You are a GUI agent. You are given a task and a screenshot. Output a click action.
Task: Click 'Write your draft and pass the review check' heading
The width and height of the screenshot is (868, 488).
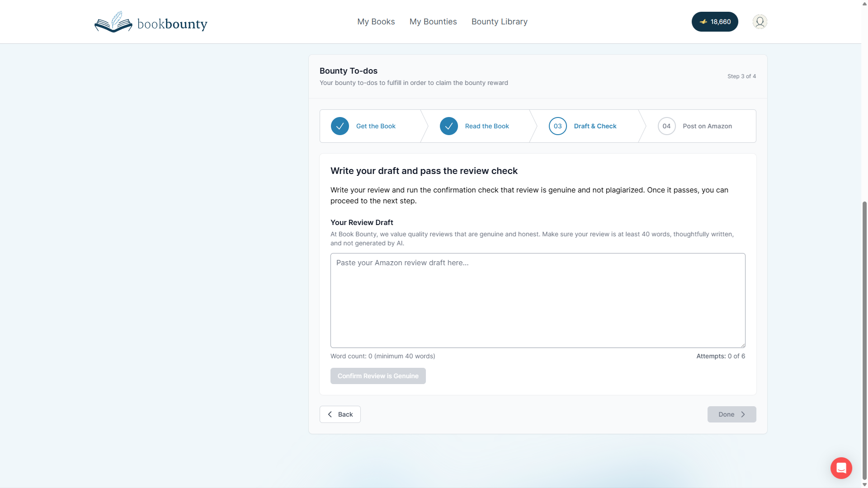[x=424, y=171]
